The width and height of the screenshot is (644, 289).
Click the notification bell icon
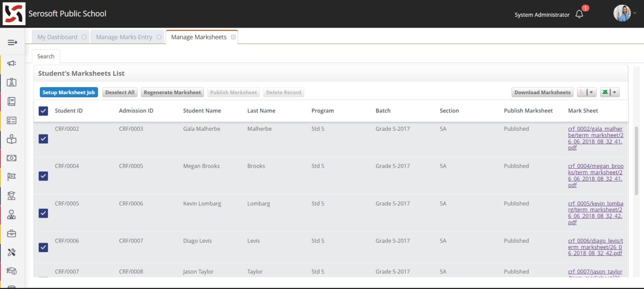[579, 14]
